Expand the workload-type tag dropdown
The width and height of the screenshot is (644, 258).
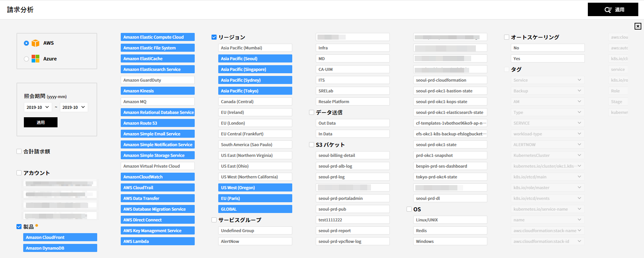click(547, 134)
